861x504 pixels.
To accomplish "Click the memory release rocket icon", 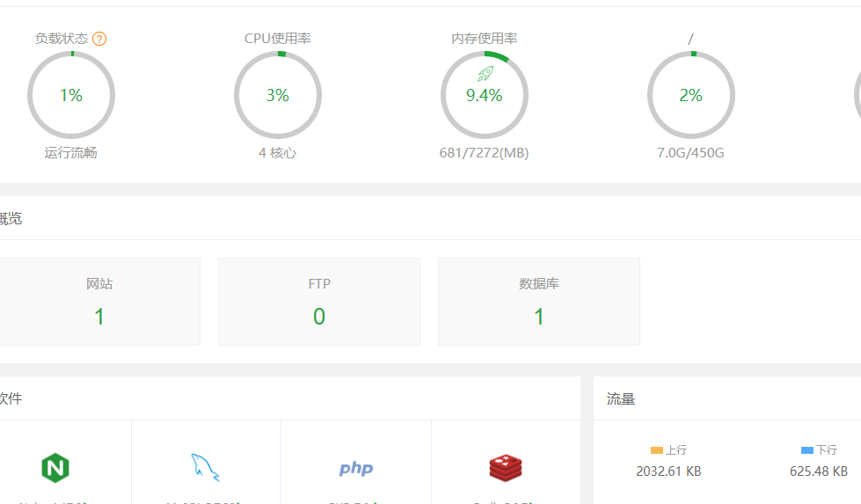I will click(x=485, y=74).
